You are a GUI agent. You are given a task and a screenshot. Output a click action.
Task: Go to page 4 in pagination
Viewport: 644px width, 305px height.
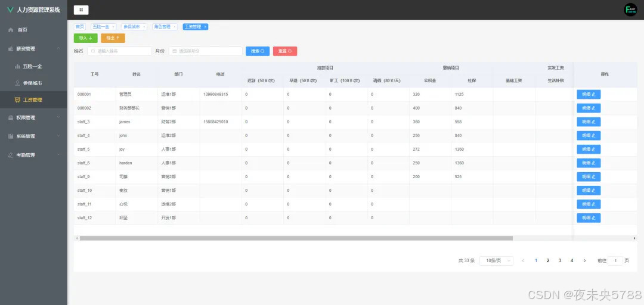click(x=572, y=261)
